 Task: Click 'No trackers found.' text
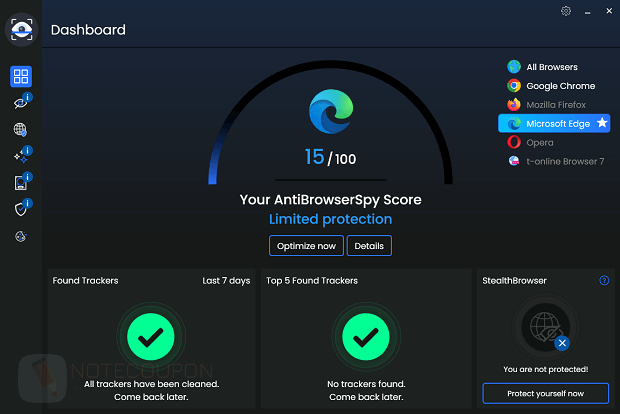[x=366, y=384]
